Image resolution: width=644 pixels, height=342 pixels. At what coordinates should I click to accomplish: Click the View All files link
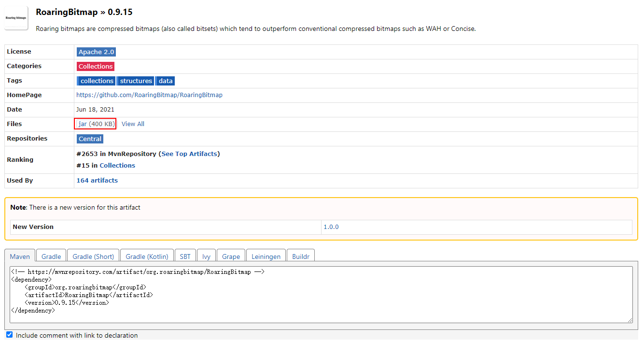click(x=133, y=124)
